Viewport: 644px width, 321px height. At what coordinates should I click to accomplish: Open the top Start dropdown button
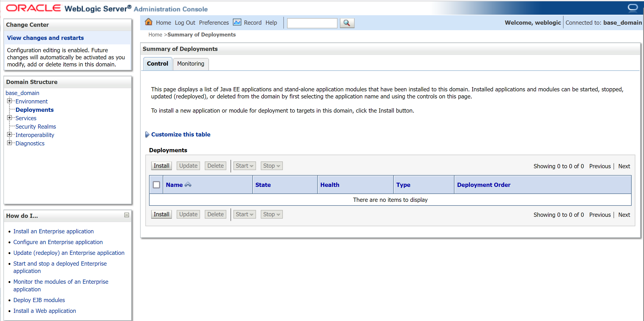[244, 166]
